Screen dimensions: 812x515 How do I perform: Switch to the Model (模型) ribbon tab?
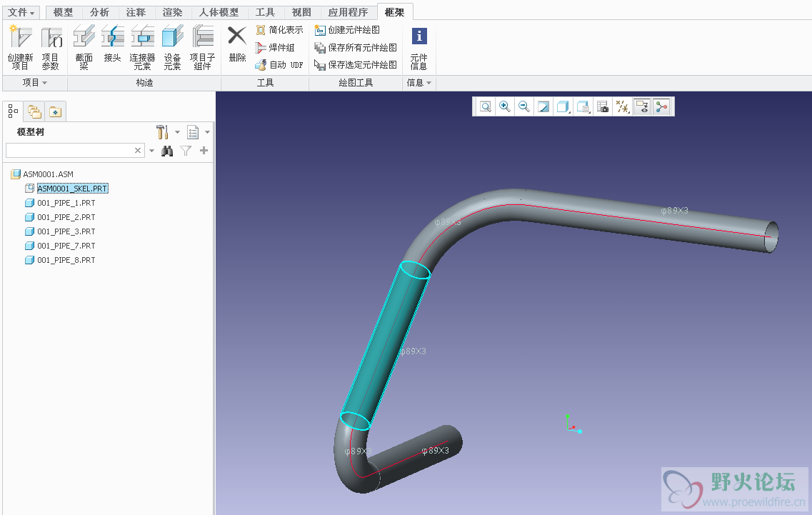click(63, 12)
